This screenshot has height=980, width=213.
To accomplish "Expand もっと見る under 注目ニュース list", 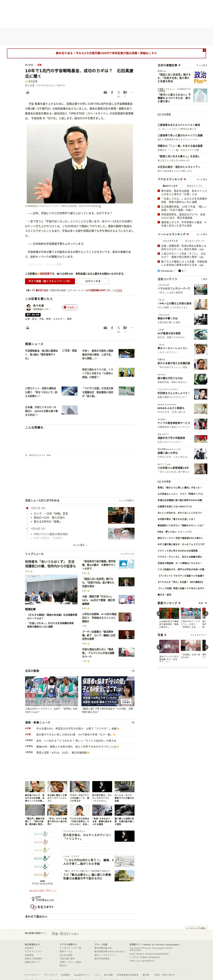I will [x=80, y=545].
